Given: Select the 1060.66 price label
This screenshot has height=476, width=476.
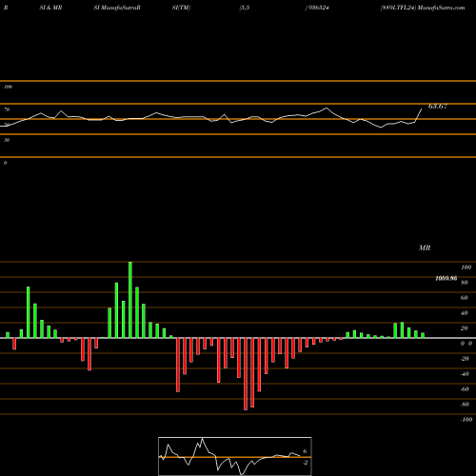Looking at the screenshot, I should (446, 278).
